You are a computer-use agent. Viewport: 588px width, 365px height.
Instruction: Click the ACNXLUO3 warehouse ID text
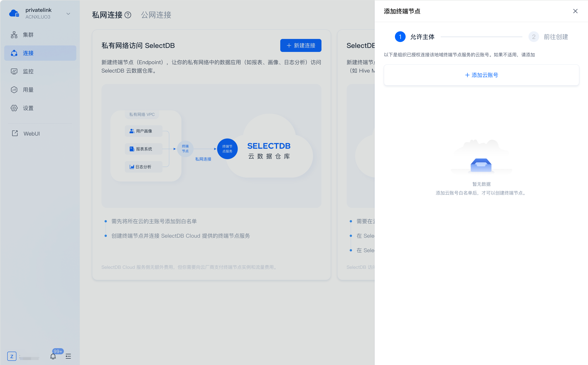pos(38,17)
